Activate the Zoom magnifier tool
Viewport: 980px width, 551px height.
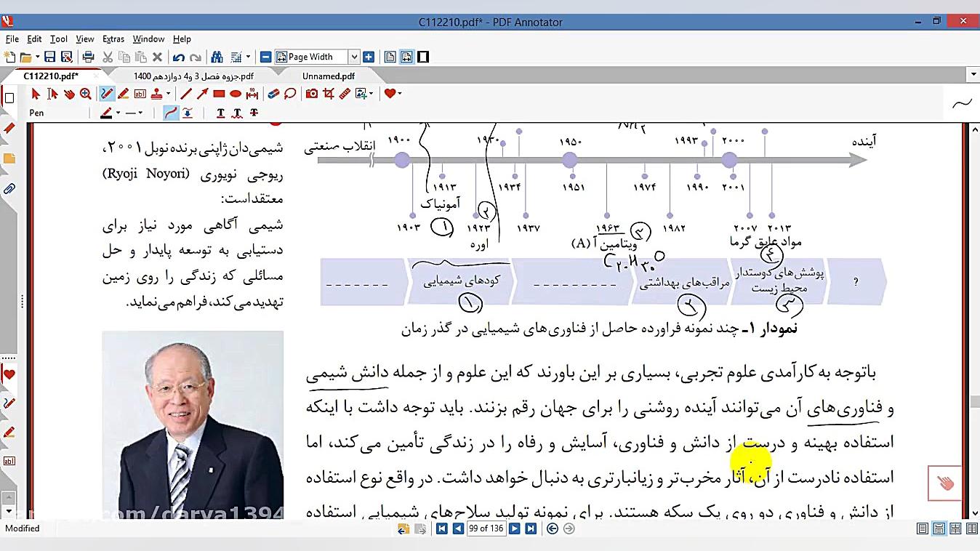(85, 93)
